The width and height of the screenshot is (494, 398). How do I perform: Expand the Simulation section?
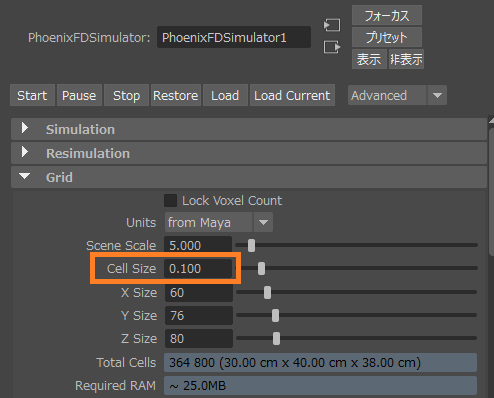tap(249, 129)
